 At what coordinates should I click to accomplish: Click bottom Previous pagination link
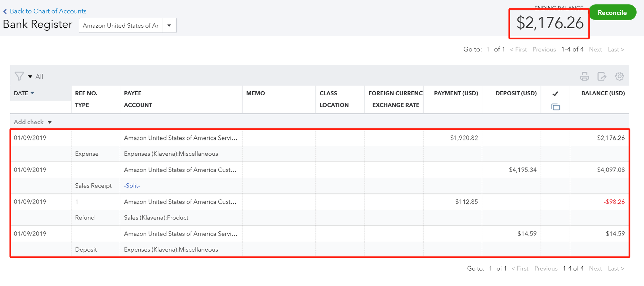[x=546, y=268]
